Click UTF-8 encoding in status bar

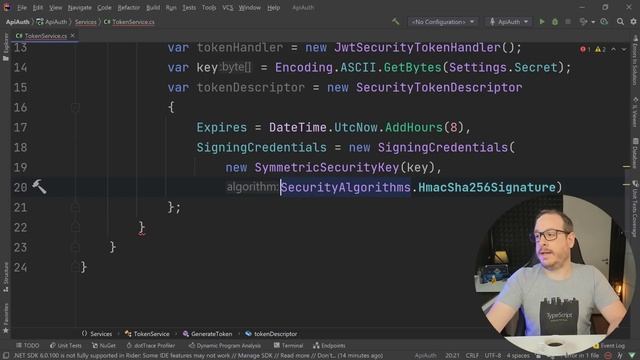493,356
